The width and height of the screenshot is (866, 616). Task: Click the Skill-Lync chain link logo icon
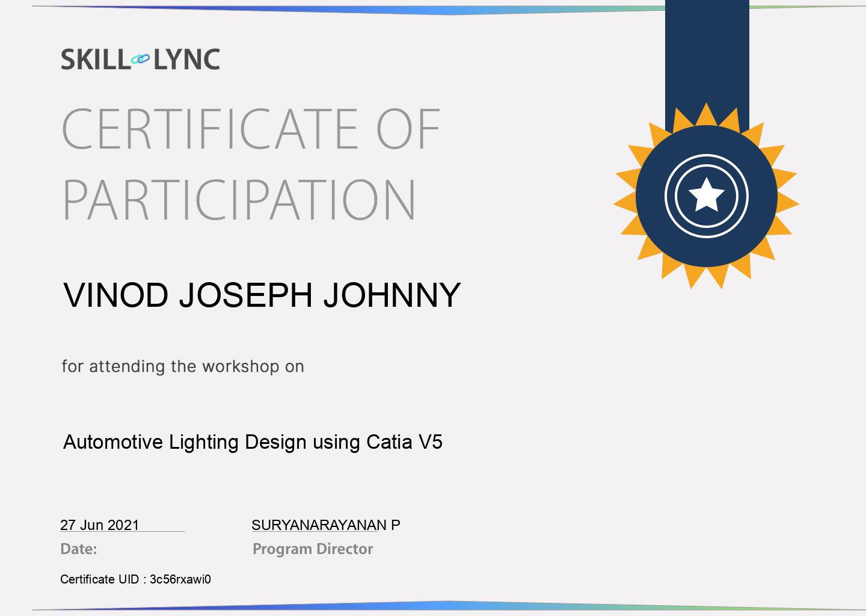tap(140, 58)
